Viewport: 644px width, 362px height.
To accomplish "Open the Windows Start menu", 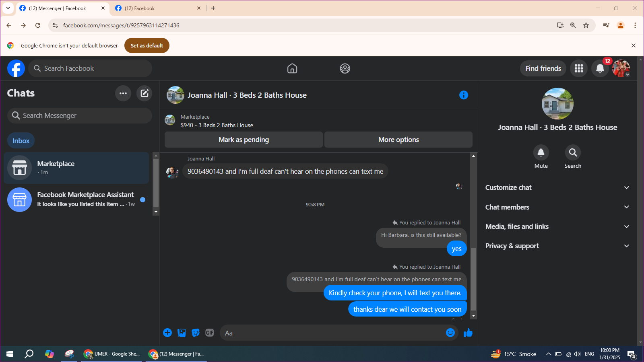I will pyautogui.click(x=10, y=354).
